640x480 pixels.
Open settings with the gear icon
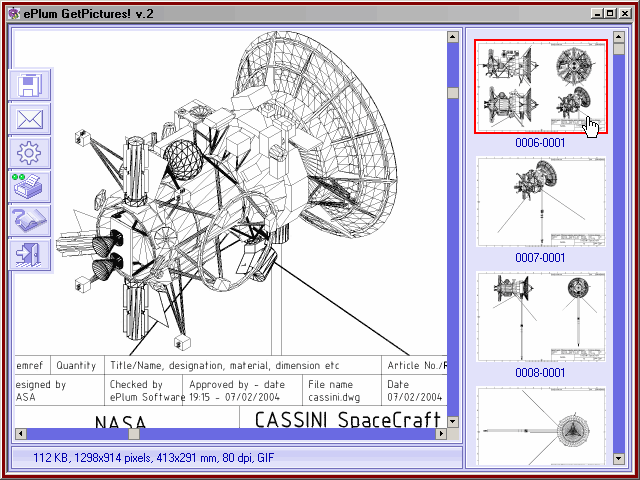[x=29, y=153]
